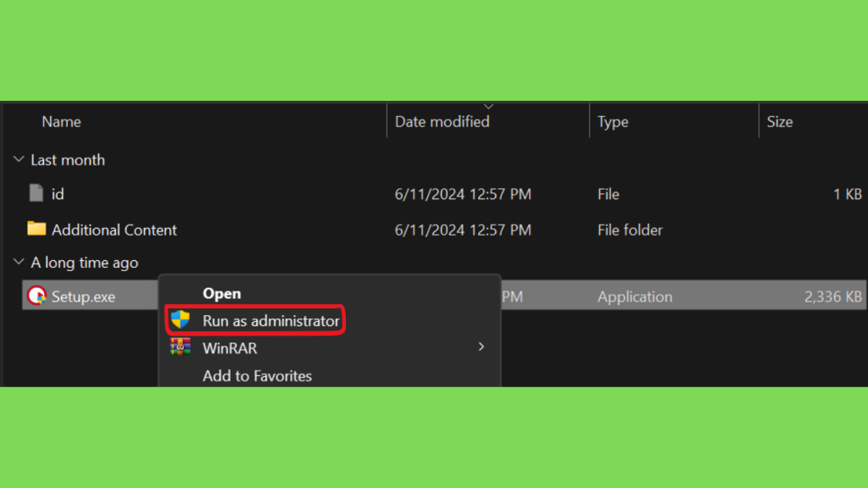Select the Additional Content folder name
This screenshot has height=488, width=868.
point(114,230)
